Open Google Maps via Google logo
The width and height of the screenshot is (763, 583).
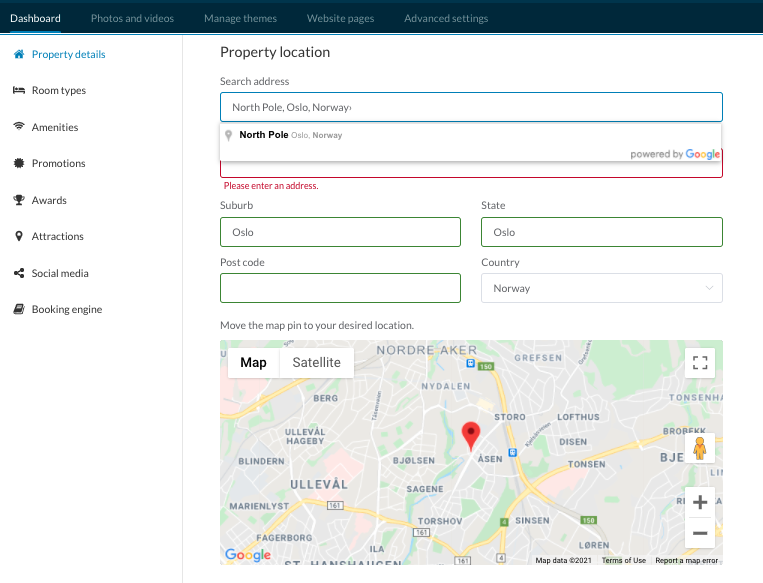tap(248, 554)
